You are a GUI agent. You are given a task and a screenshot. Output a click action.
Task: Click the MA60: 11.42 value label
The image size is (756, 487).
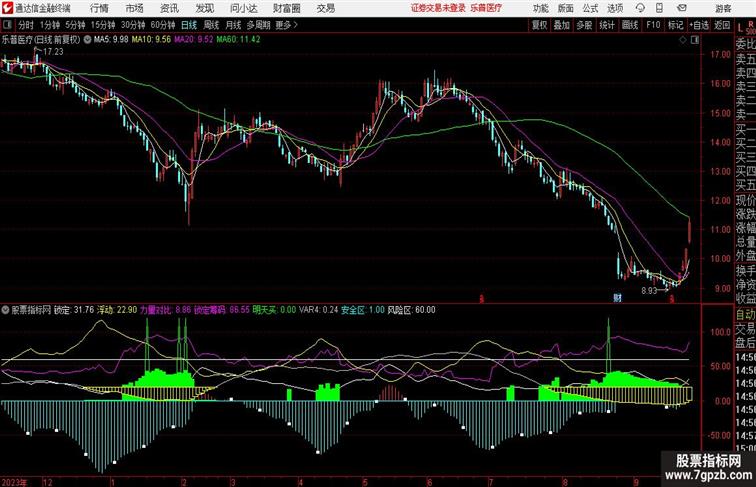coord(238,40)
